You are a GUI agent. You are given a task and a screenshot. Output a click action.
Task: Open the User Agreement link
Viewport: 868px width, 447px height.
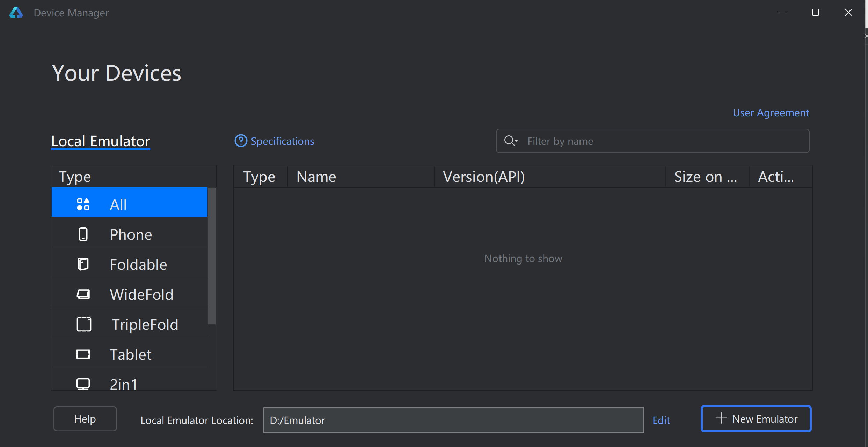[771, 113]
